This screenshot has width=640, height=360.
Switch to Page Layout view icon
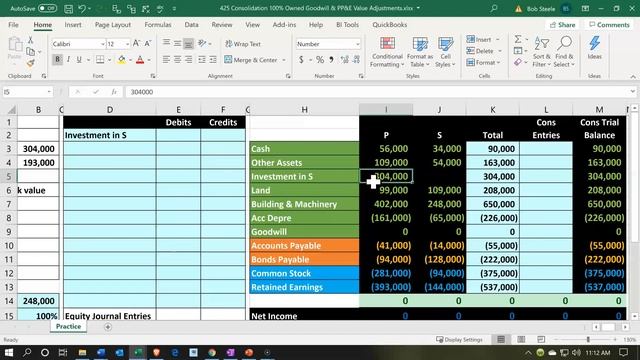521,340
